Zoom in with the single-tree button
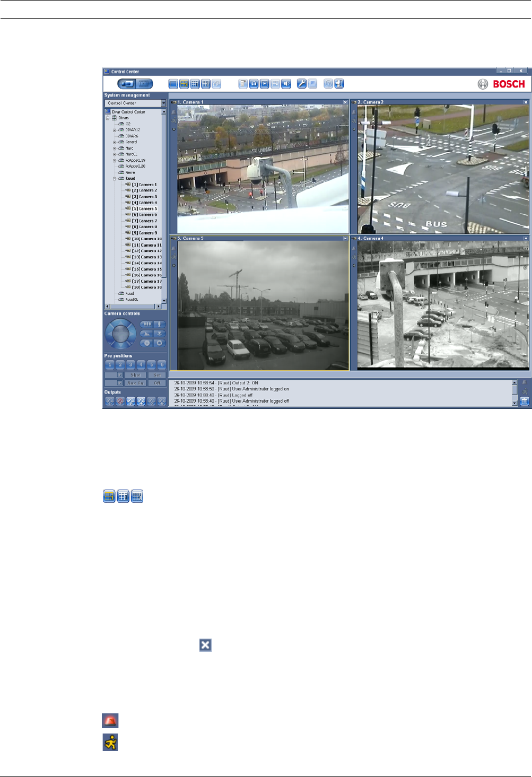 coord(160,324)
